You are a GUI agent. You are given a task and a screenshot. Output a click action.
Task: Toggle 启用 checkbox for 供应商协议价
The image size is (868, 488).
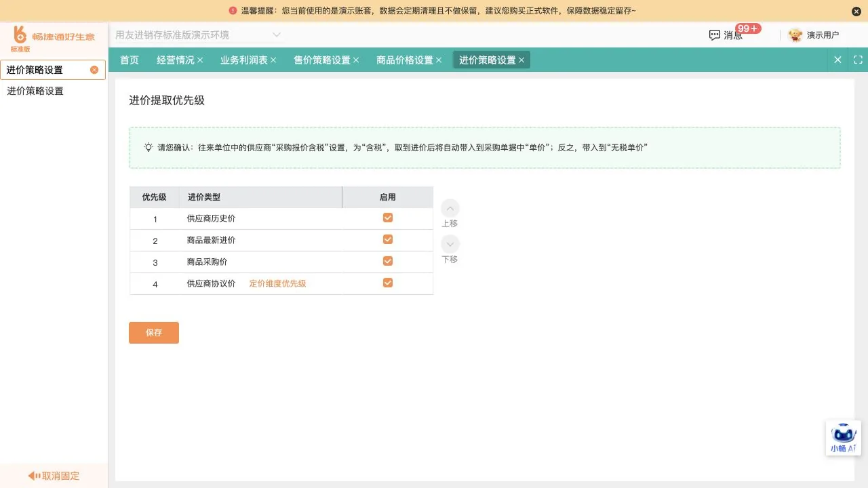pyautogui.click(x=388, y=283)
